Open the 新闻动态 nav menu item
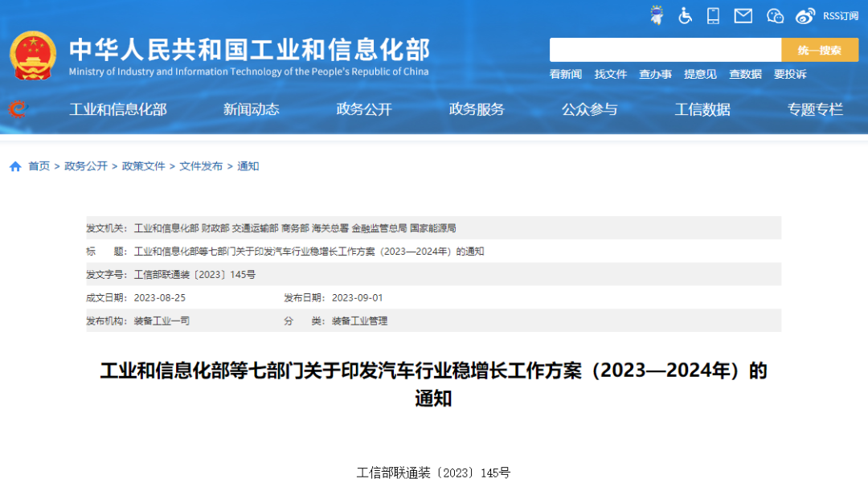 click(x=252, y=109)
